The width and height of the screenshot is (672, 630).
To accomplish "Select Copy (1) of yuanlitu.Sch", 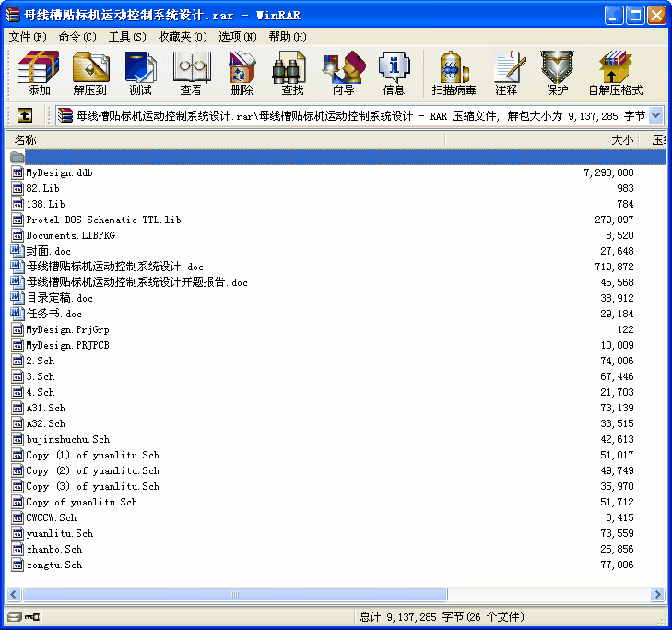I will 93,455.
